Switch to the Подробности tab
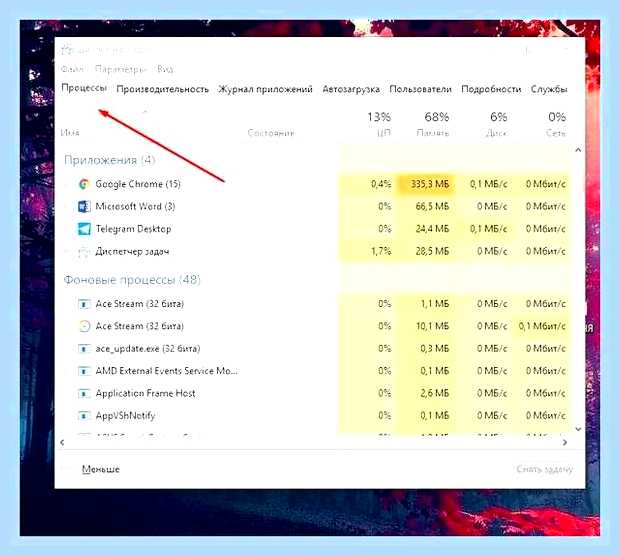This screenshot has width=620, height=556. (491, 89)
